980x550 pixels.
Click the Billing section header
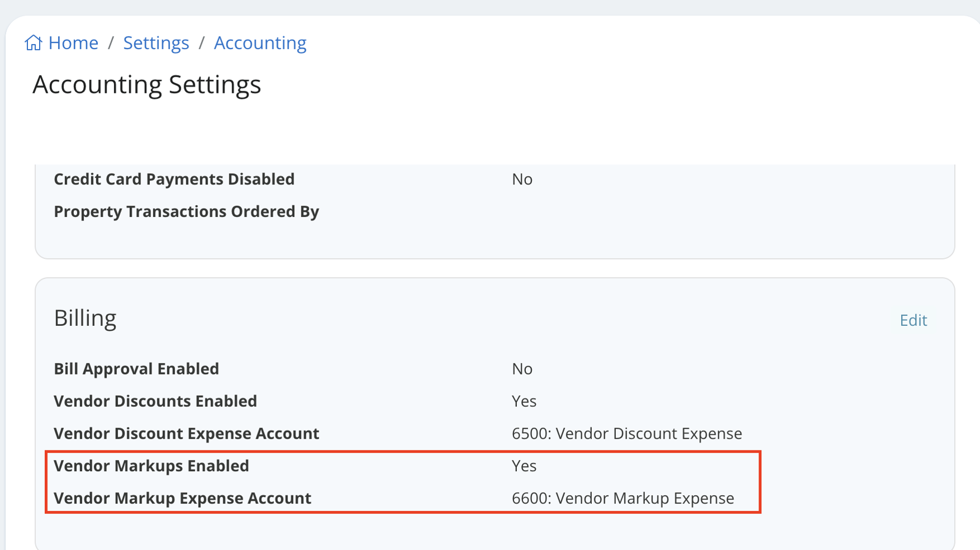coord(85,317)
